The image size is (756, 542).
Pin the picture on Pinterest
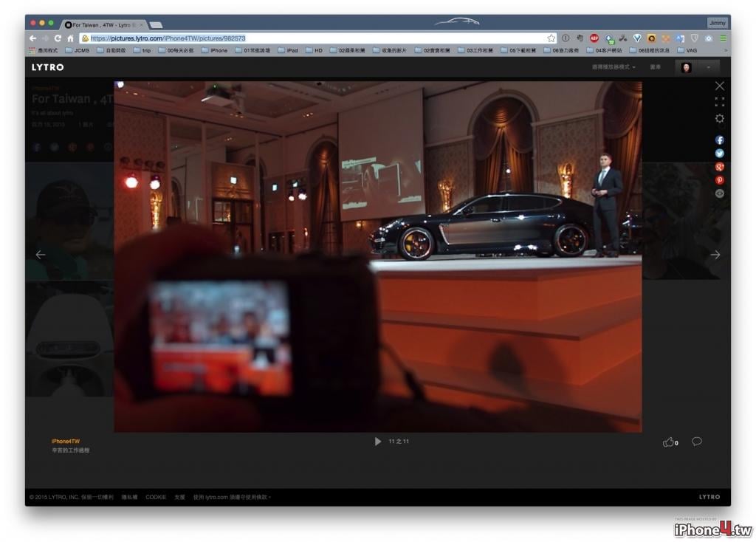coord(719,180)
